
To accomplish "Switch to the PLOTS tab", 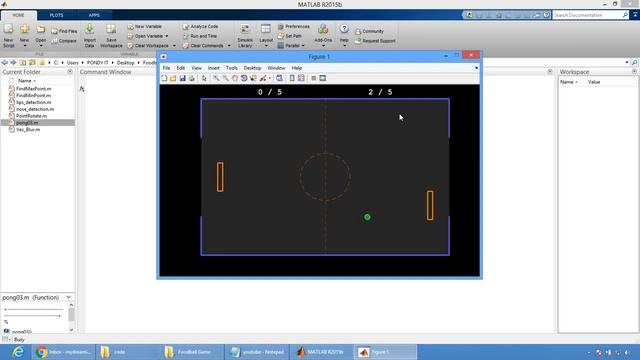I will point(56,15).
